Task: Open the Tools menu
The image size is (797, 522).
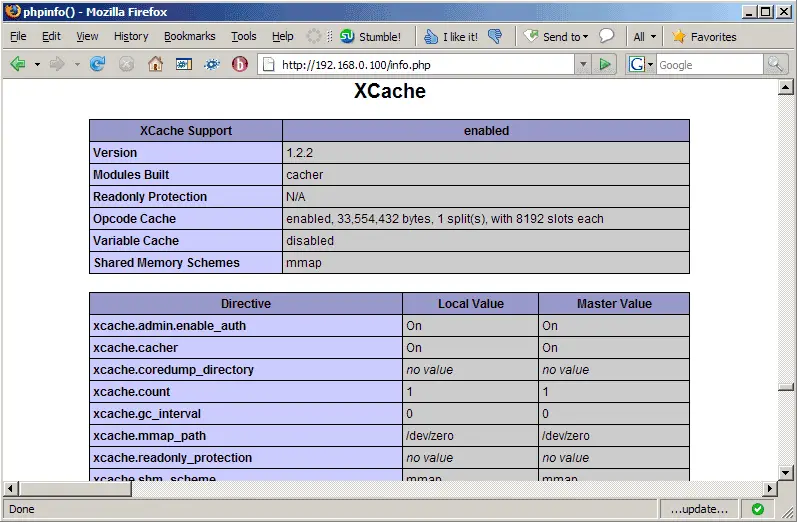Action: click(243, 36)
